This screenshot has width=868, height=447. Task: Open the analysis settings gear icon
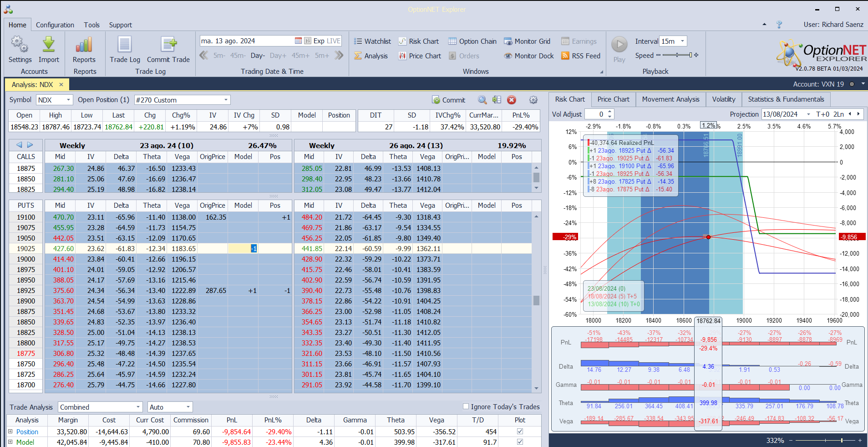click(533, 100)
